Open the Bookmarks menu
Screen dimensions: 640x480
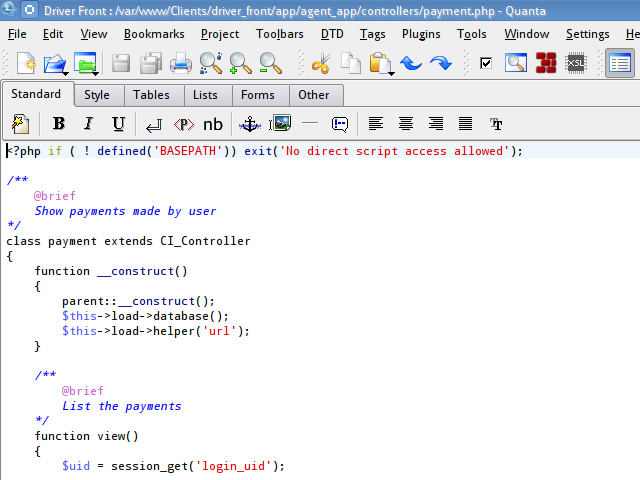(154, 34)
